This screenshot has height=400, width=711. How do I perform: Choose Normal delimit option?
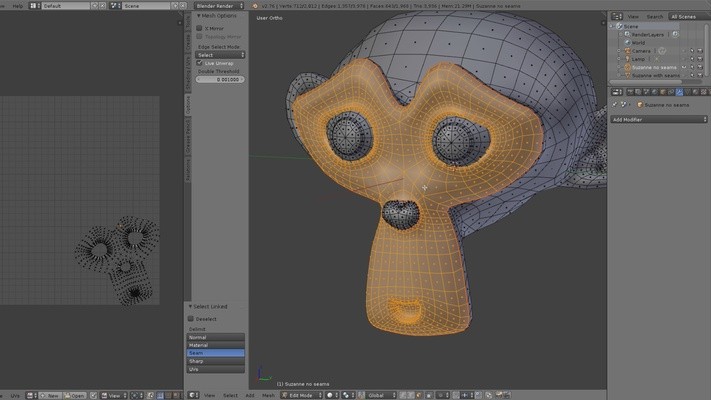click(x=216, y=337)
